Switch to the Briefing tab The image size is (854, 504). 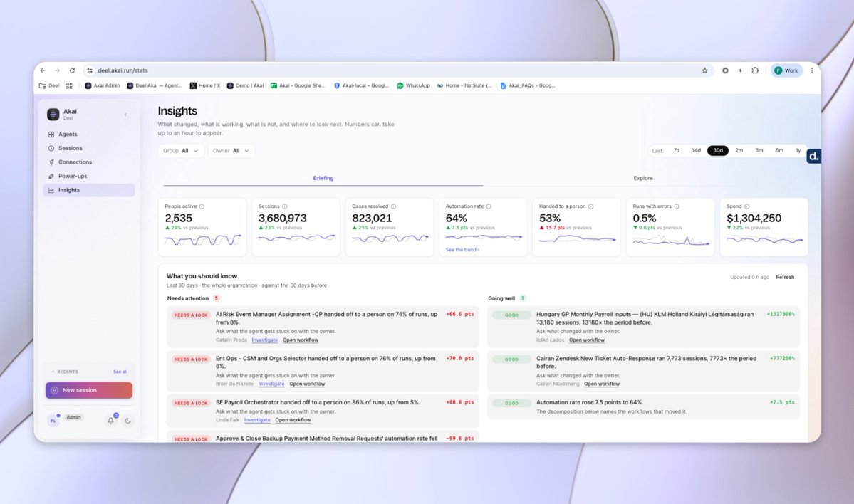(323, 178)
